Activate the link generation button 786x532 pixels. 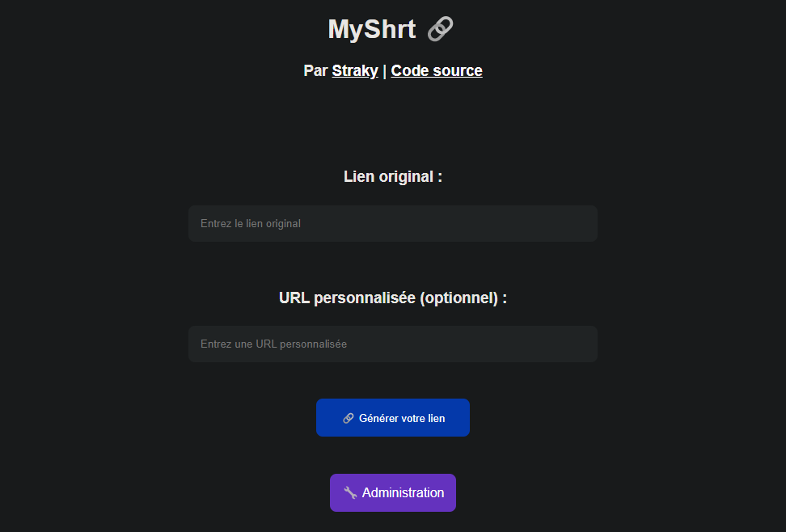[x=393, y=417]
